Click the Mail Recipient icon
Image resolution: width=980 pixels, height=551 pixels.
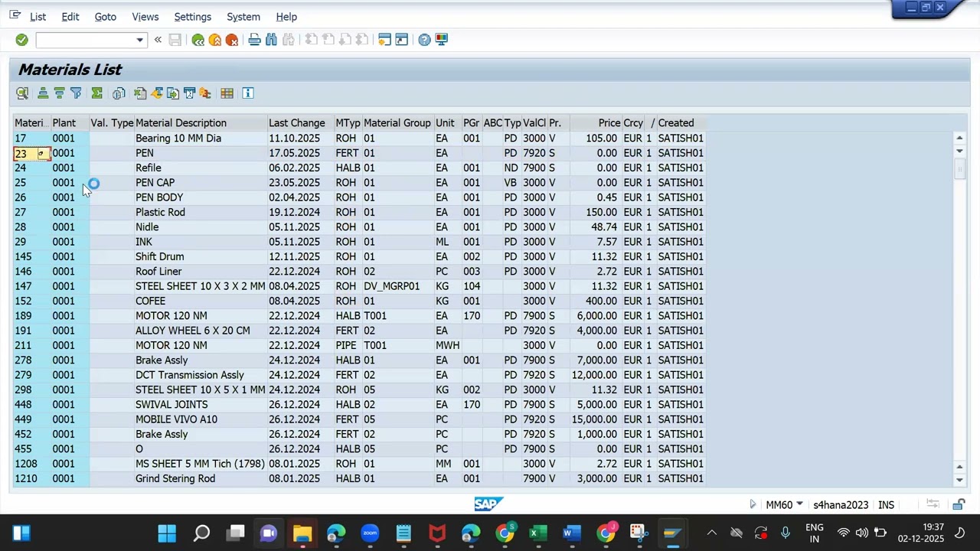click(x=189, y=93)
